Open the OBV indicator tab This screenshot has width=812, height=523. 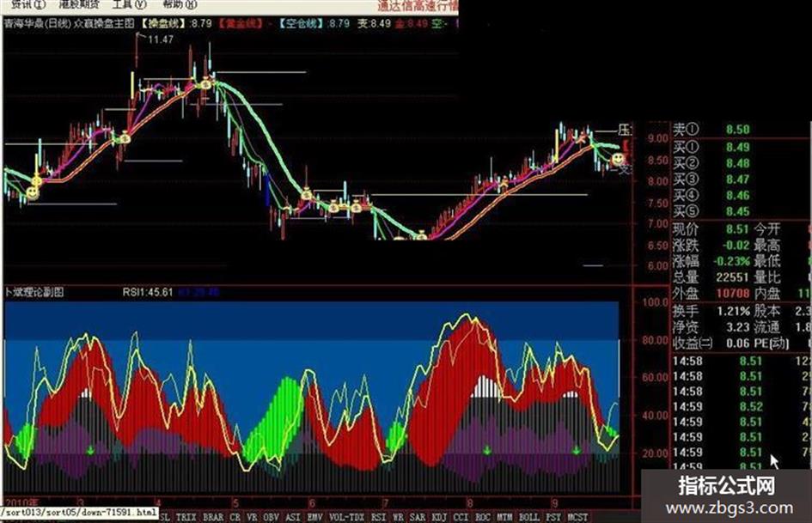pos(272,517)
